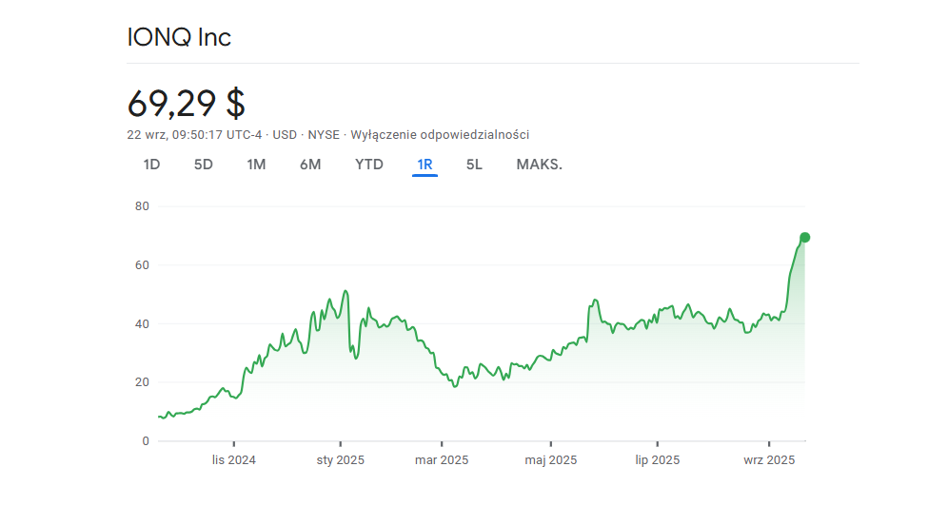Click the wrz 2025 axis label
948x525 pixels.
(x=769, y=460)
